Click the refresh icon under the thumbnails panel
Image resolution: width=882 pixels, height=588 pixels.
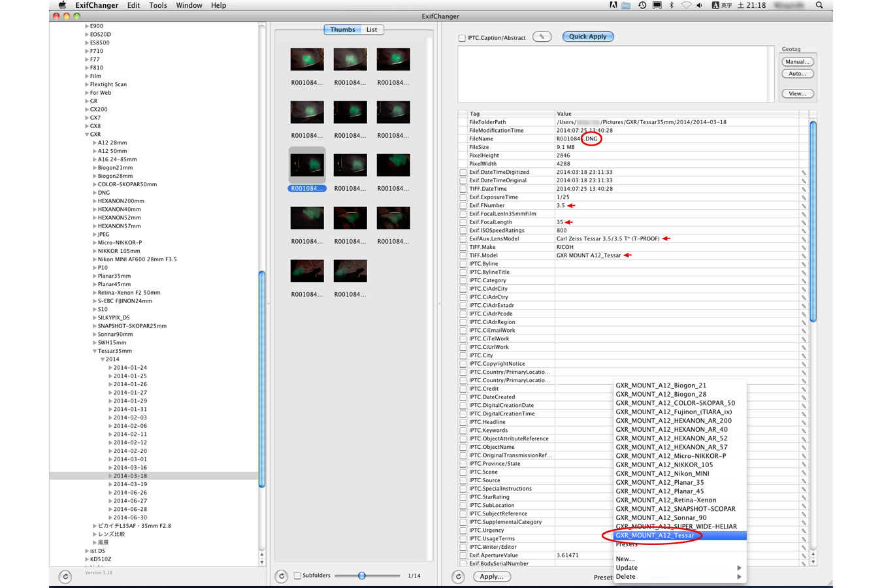tap(282, 576)
